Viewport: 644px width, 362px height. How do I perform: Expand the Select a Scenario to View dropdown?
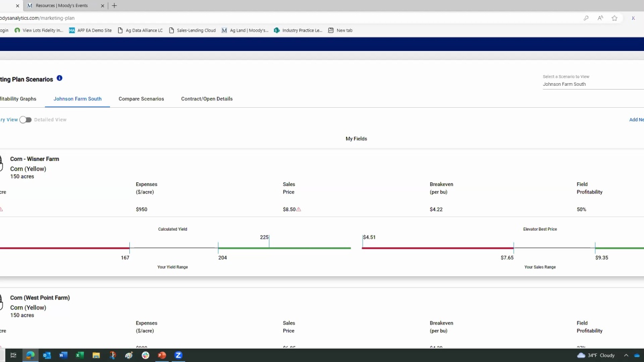(x=590, y=84)
